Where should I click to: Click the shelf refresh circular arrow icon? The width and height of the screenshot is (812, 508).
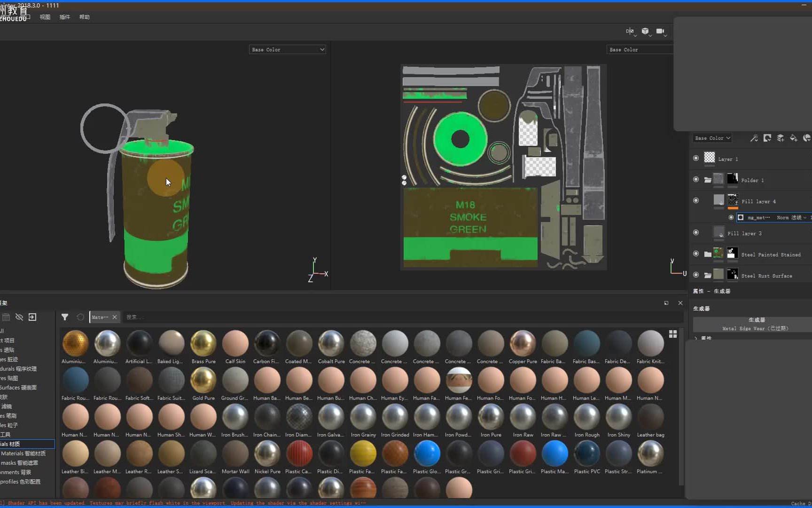pos(80,317)
